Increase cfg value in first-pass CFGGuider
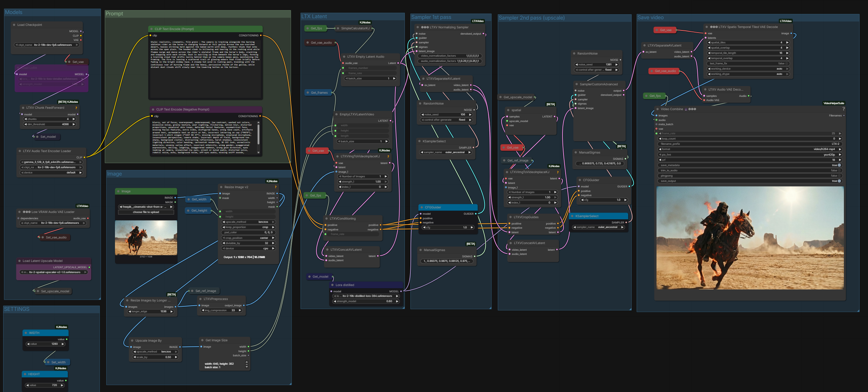 472,227
